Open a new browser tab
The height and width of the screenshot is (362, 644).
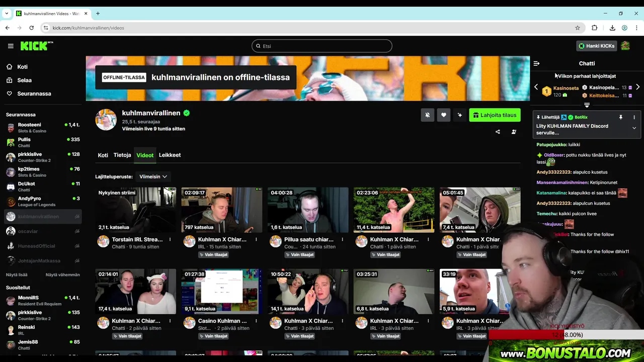(98, 14)
